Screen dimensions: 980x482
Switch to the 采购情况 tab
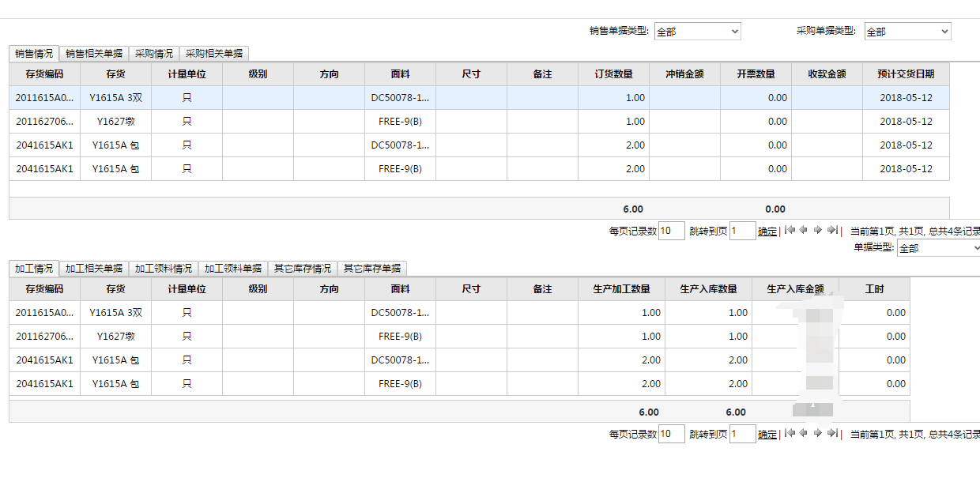(154, 54)
